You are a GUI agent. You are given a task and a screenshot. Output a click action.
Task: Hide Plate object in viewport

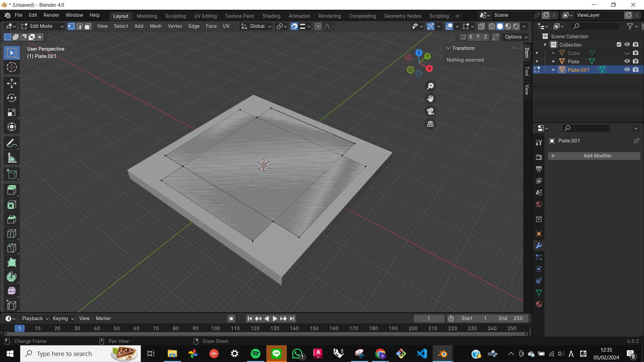pos(627,61)
